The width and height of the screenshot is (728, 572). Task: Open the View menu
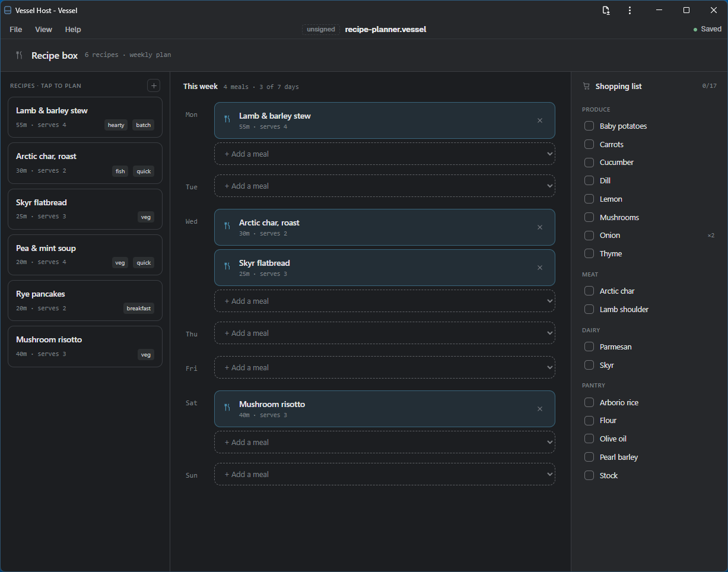(43, 29)
